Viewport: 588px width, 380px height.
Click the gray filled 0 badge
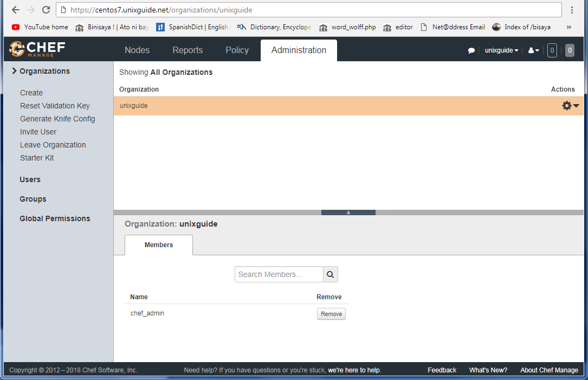click(x=570, y=50)
